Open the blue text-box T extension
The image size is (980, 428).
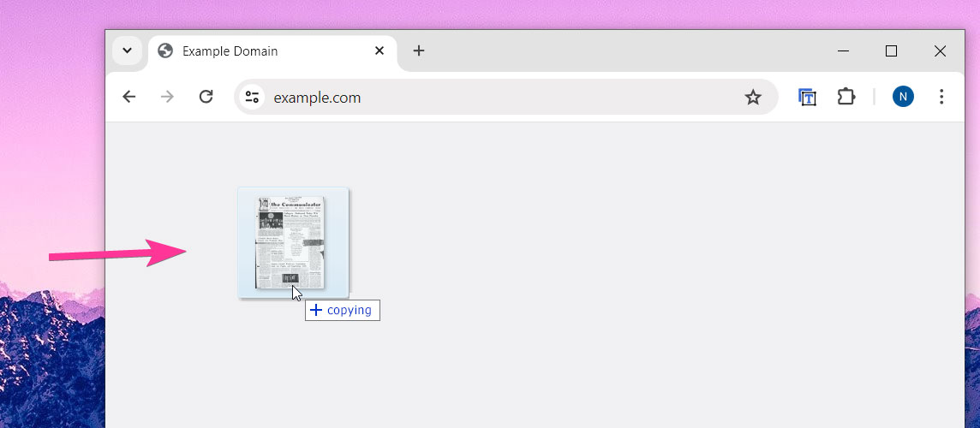pyautogui.click(x=807, y=97)
